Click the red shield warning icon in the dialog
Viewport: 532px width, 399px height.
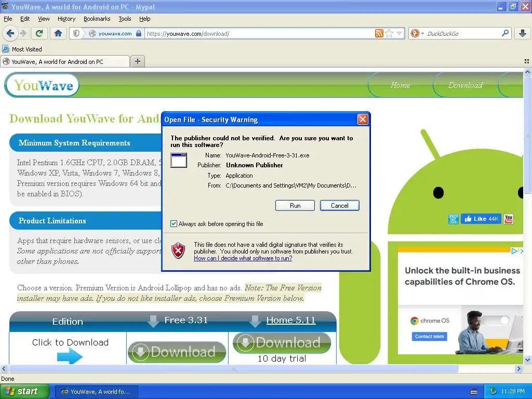(179, 251)
